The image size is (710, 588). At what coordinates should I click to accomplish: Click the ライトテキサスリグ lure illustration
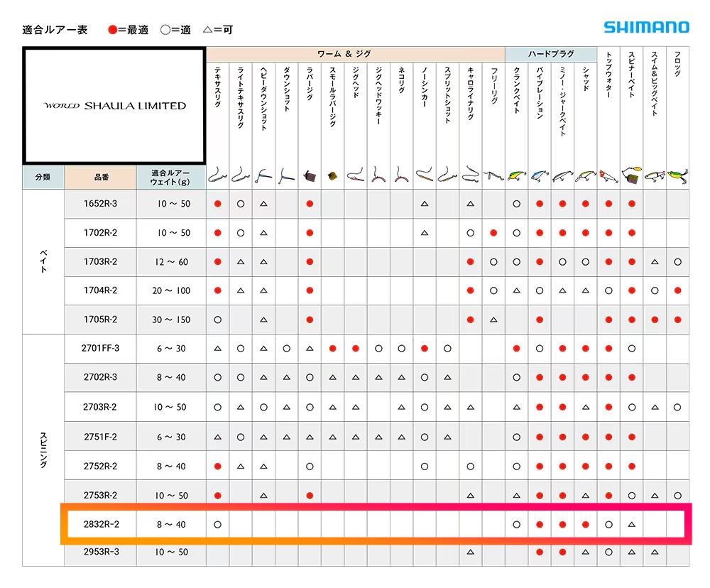pyautogui.click(x=241, y=175)
